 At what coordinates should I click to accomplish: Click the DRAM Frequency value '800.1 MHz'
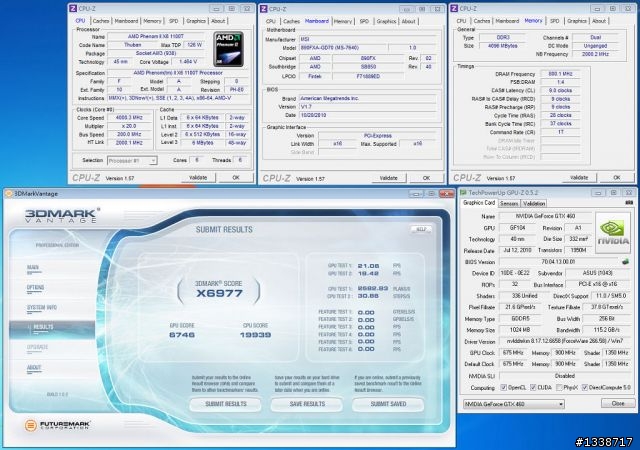tap(560, 74)
